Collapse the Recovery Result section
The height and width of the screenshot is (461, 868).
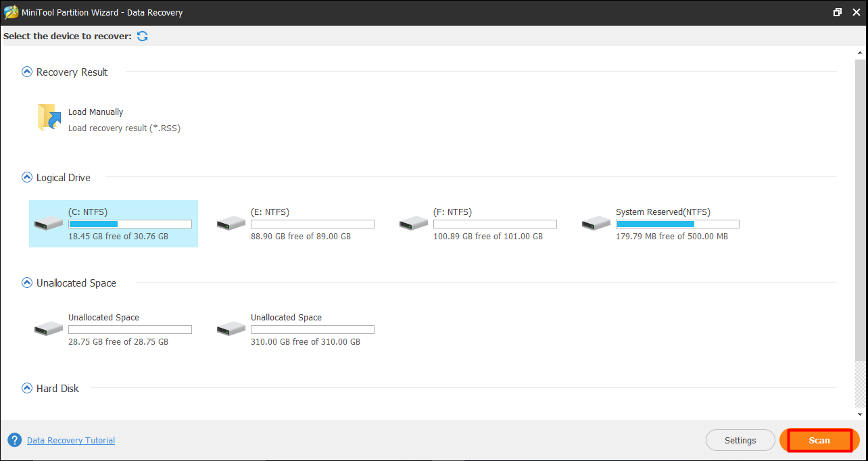pos(27,72)
